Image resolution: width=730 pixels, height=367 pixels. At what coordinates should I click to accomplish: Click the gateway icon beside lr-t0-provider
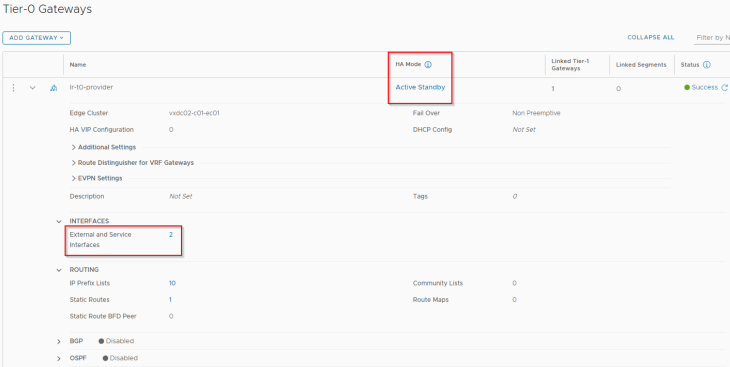(54, 88)
